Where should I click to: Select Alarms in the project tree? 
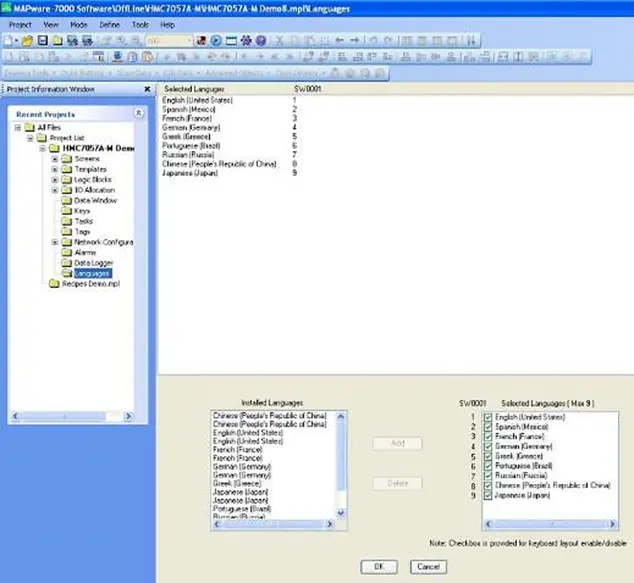point(85,253)
